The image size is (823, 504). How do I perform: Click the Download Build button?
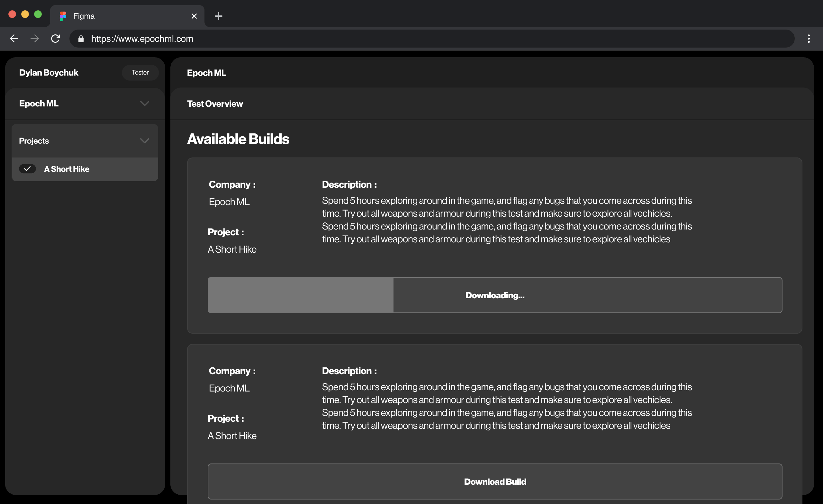pos(495,482)
